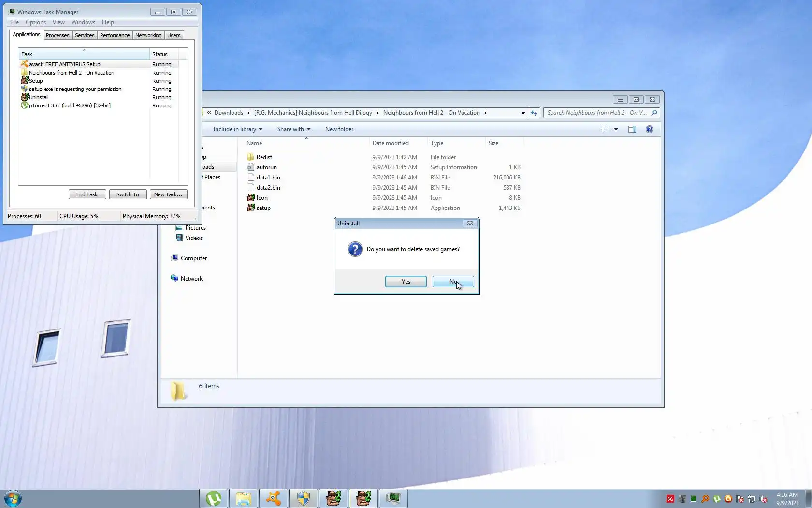Switch to the Performance tab
Viewport: 812px width, 508px height.
pyautogui.click(x=115, y=35)
